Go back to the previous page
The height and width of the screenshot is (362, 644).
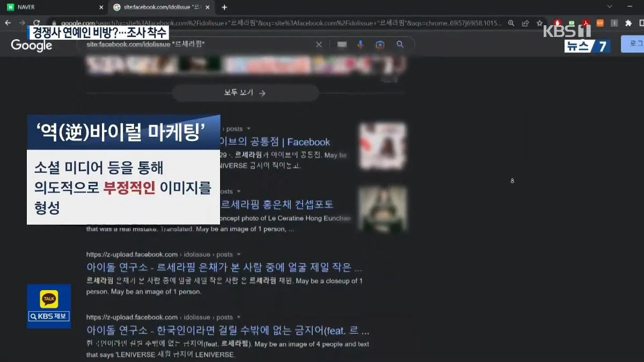tap(8, 23)
